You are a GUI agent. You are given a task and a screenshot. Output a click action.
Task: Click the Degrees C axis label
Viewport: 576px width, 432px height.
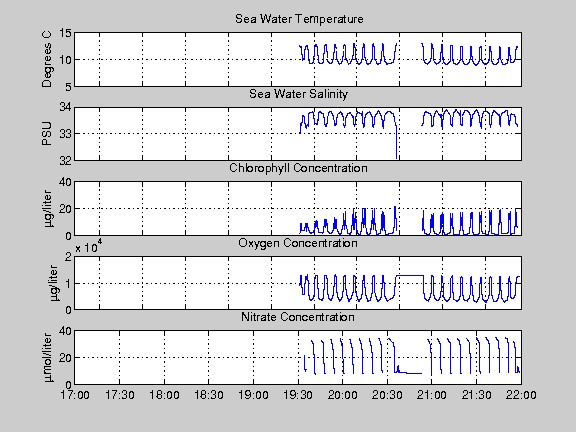point(47,60)
